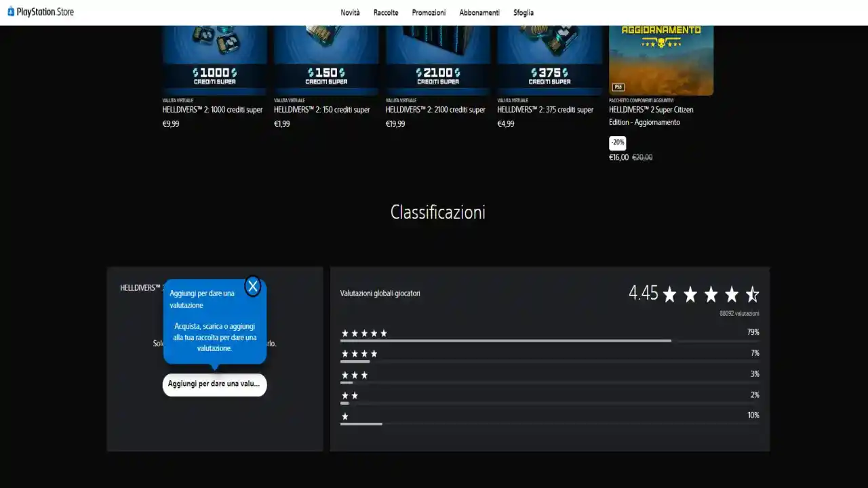Click the -20% discount badge
The width and height of the screenshot is (868, 488).
(617, 143)
